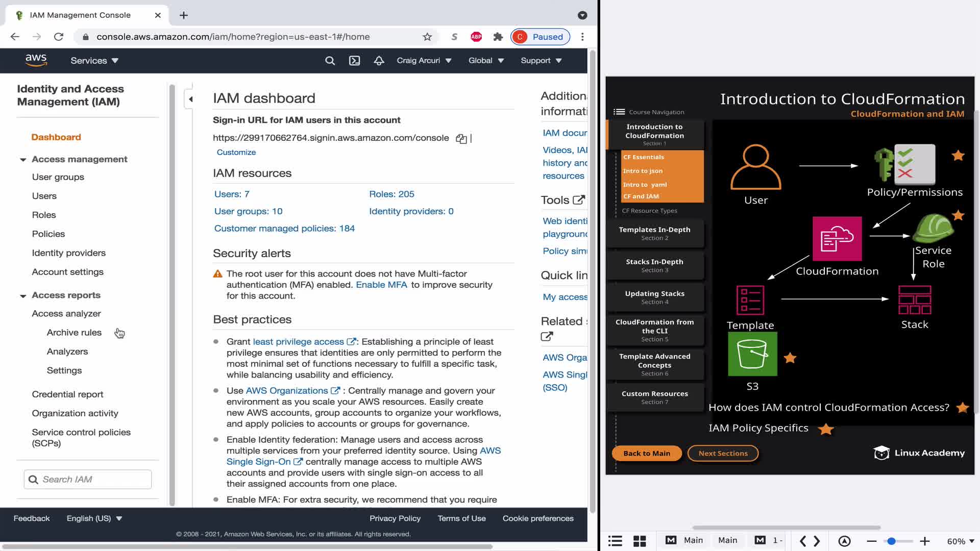Click the Enable MFA link
This screenshot has width=980, height=551.
[x=381, y=285]
